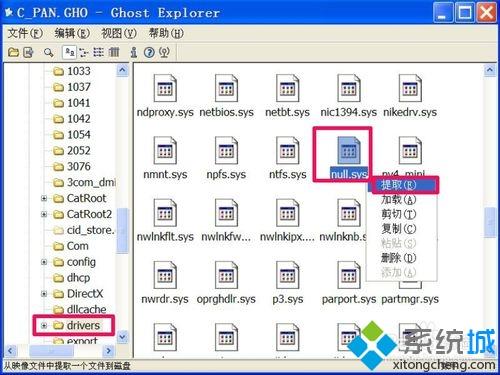
Task: Choose 复制(C) from the context menu
Action: click(x=402, y=229)
